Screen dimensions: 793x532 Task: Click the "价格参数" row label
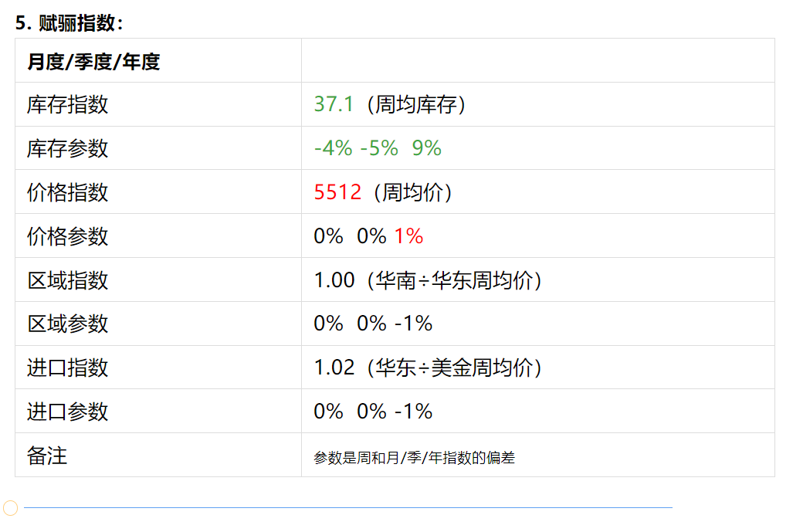68,237
